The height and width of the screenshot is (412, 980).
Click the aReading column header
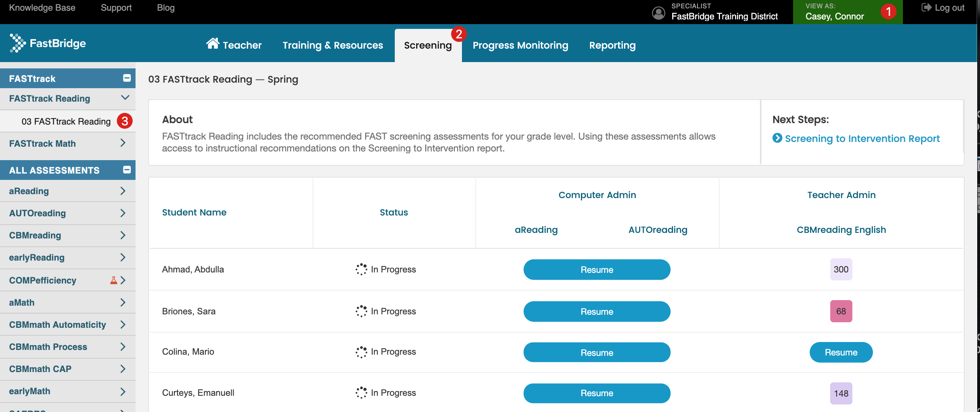coord(536,230)
